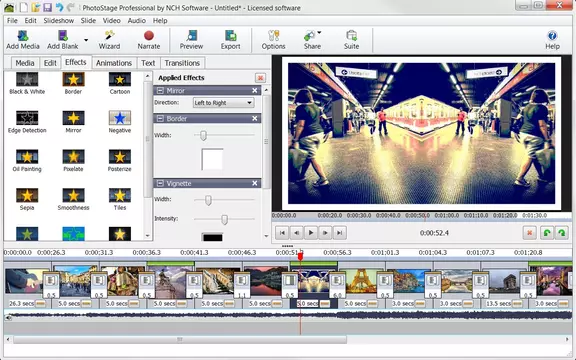
Task: Apply the Sepia effect
Action: (27, 199)
